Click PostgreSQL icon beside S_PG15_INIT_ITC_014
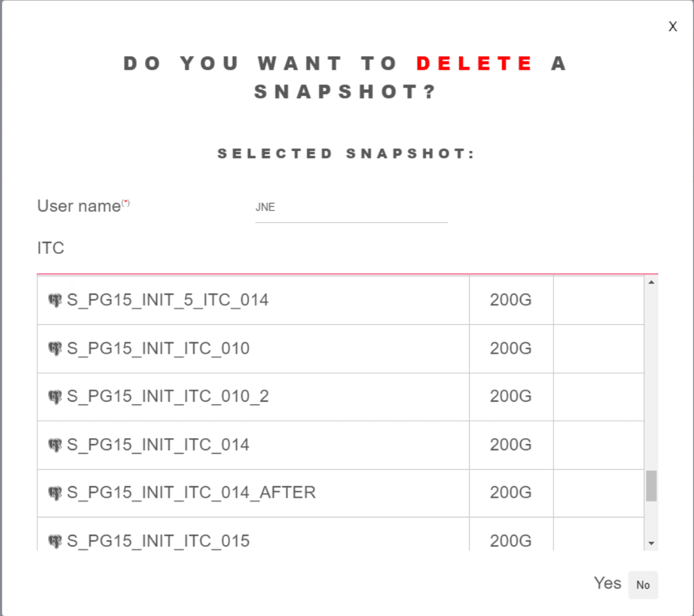694x616 pixels. pyautogui.click(x=55, y=445)
